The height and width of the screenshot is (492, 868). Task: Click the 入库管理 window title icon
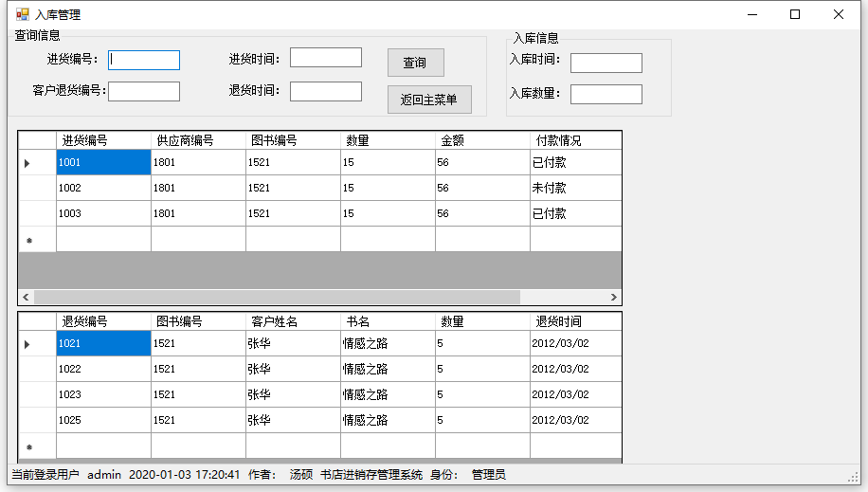(22, 14)
